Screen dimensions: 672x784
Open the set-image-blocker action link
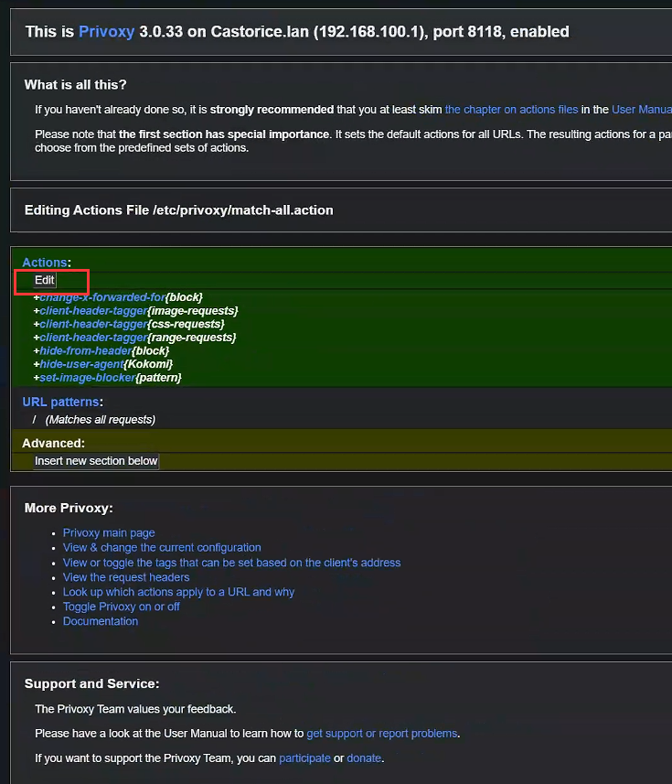[x=87, y=378]
